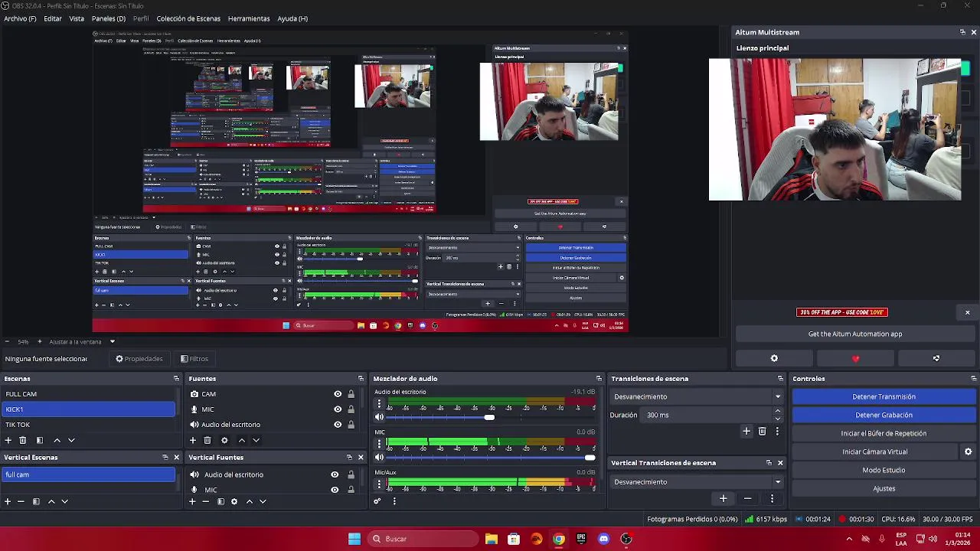Image resolution: width=980 pixels, height=551 pixels.
Task: Add a source in Vertical Fuentes toolbar
Action: tap(192, 501)
